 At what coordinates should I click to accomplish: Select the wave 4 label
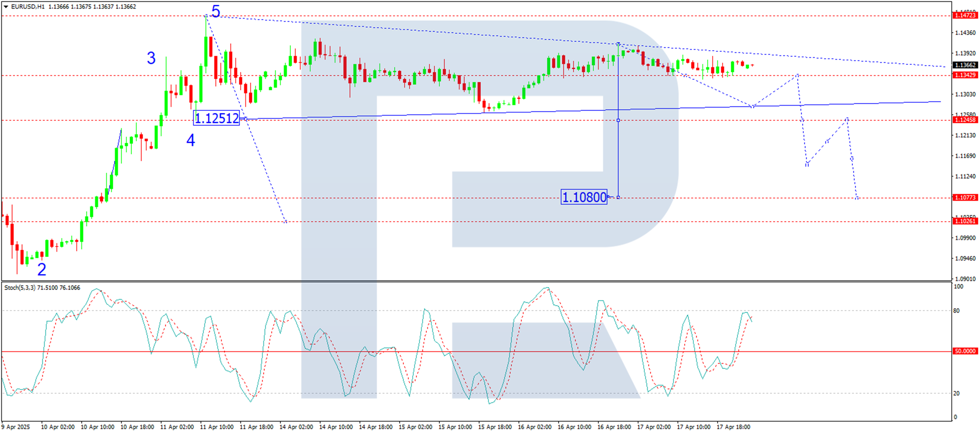click(x=191, y=140)
